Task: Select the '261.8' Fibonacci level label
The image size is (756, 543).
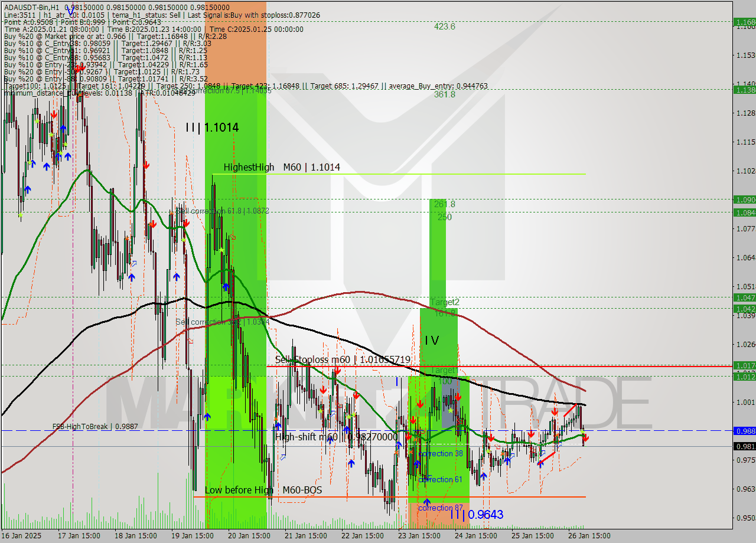Action: click(x=445, y=204)
